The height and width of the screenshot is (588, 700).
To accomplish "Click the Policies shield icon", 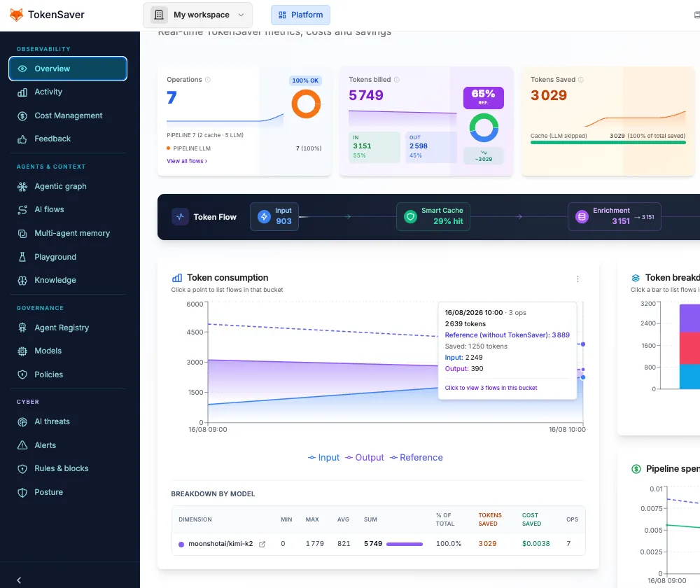I will 22,374.
